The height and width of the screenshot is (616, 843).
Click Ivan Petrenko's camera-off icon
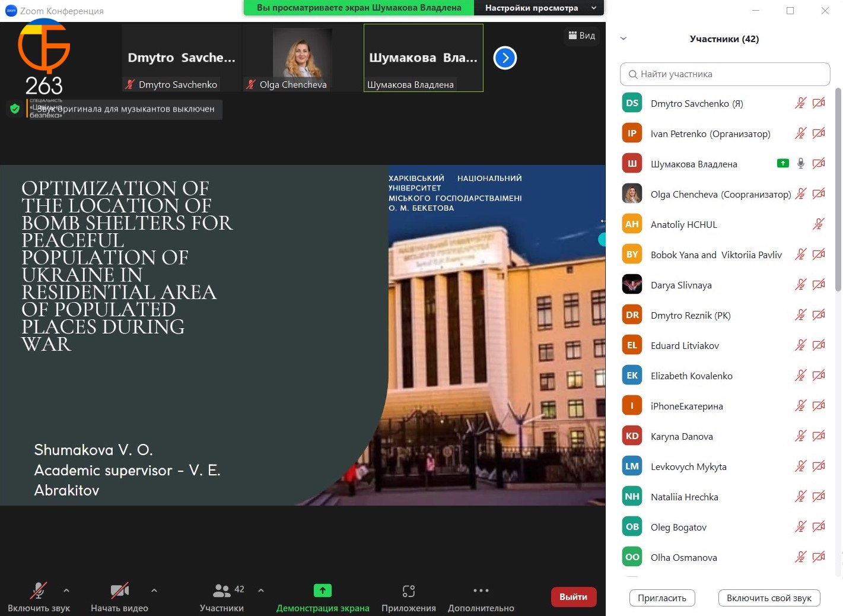click(x=819, y=134)
